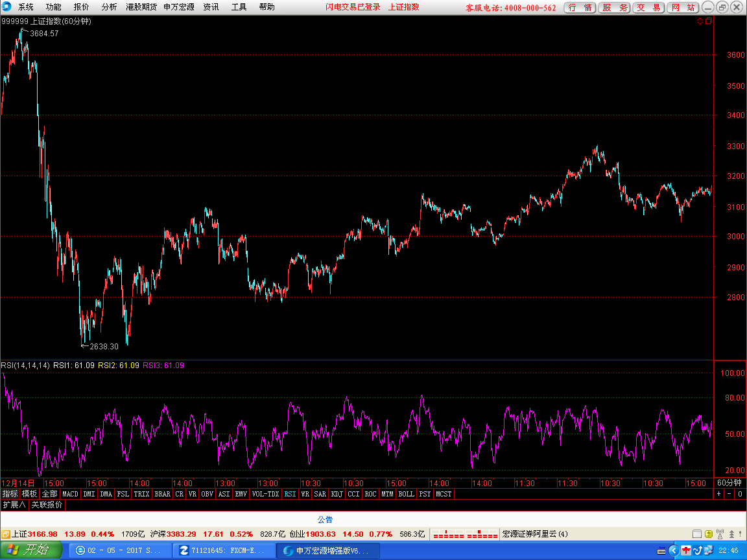Switch indicator to ROC
Screen dimensions: 747x560
coord(371,494)
